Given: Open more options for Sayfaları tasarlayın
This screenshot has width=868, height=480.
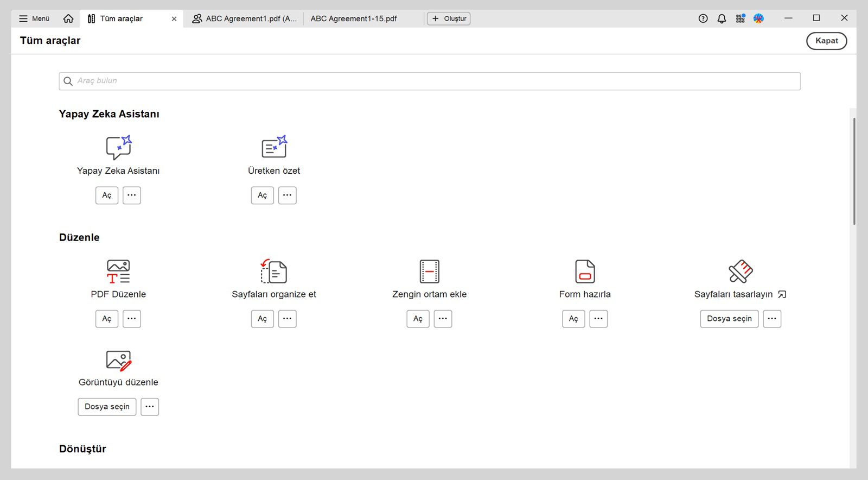Looking at the screenshot, I should (772, 319).
